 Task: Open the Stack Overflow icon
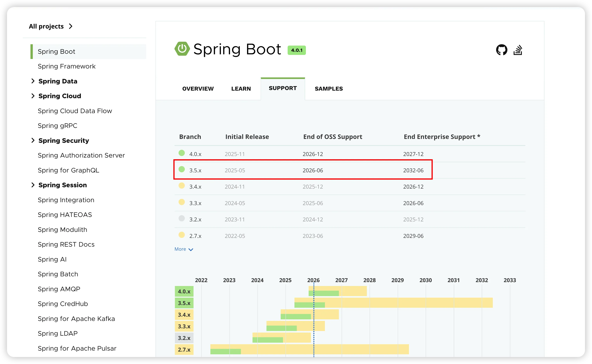pos(518,50)
